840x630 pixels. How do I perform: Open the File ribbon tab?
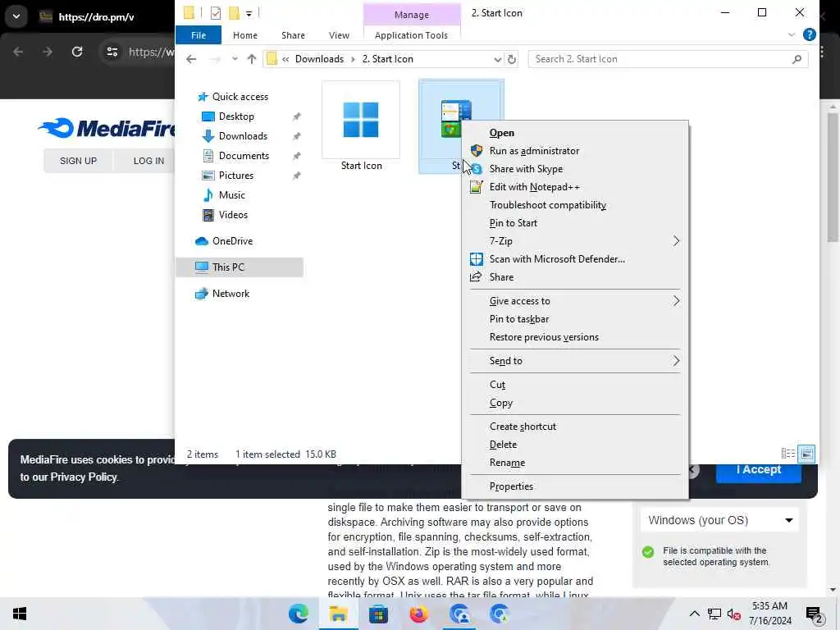pyautogui.click(x=199, y=35)
